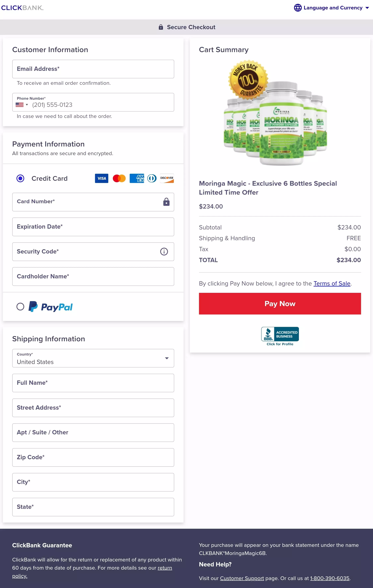Screen dimensions: 373x588
Task: Click the Security Code info icon
Action: pos(164,252)
